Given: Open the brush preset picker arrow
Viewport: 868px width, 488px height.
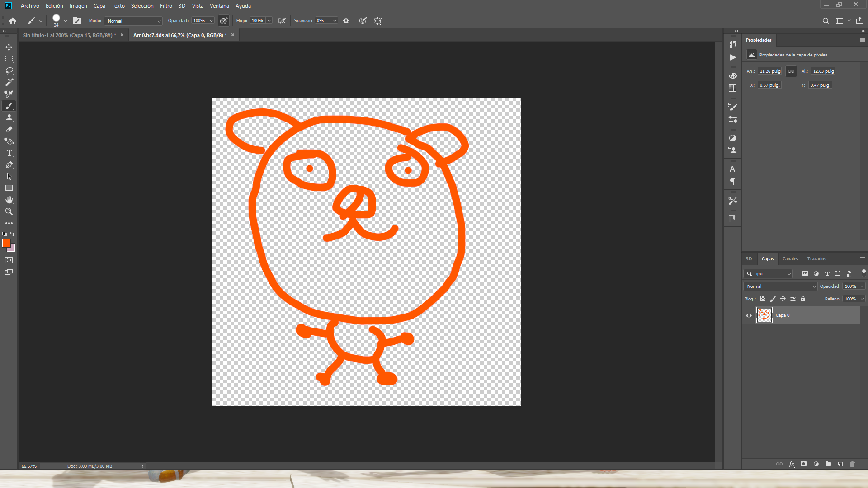Looking at the screenshot, I should coord(66,21).
